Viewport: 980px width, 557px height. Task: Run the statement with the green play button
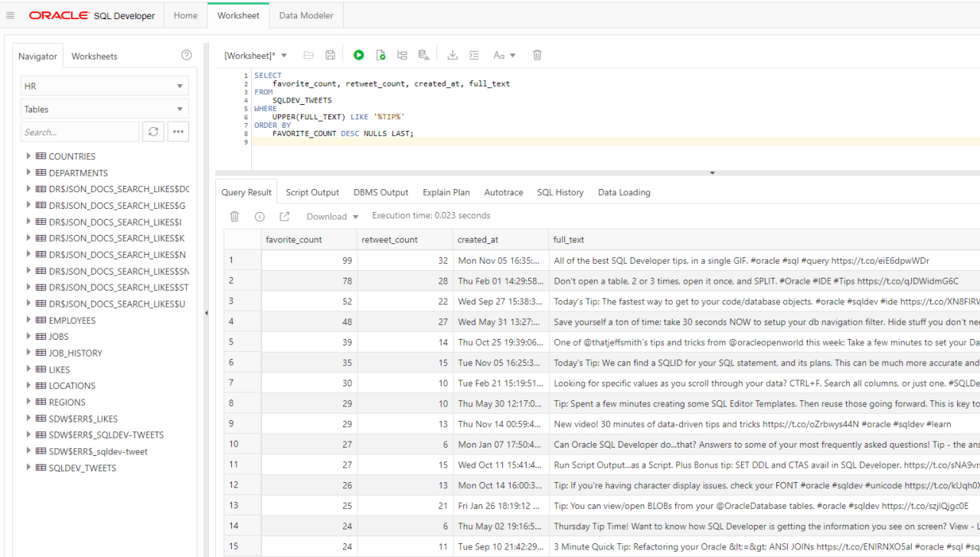coord(358,55)
